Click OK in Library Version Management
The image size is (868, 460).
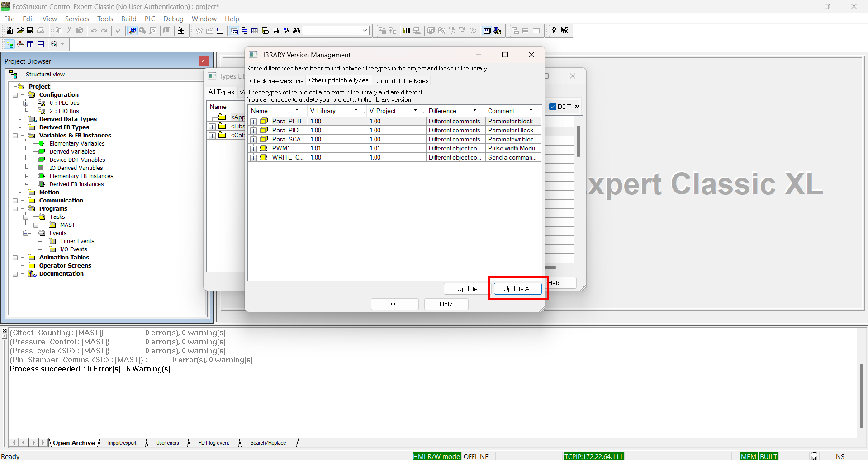click(x=395, y=304)
